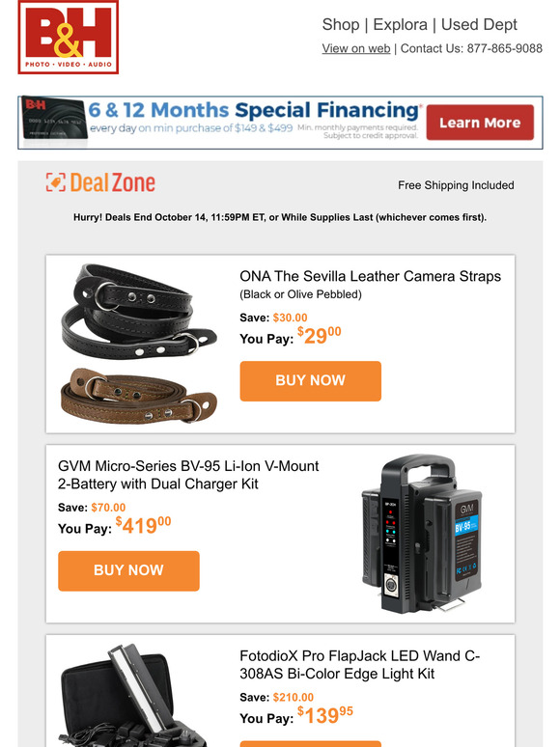
Task: Open FotodioX Pro FlapJack LED Wand title
Action: [x=360, y=665]
